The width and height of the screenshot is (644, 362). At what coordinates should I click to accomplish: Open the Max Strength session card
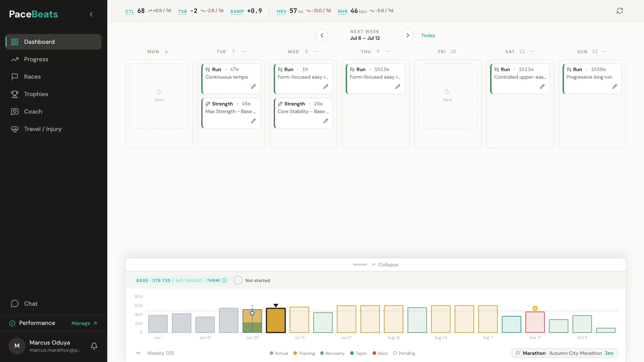point(231,113)
